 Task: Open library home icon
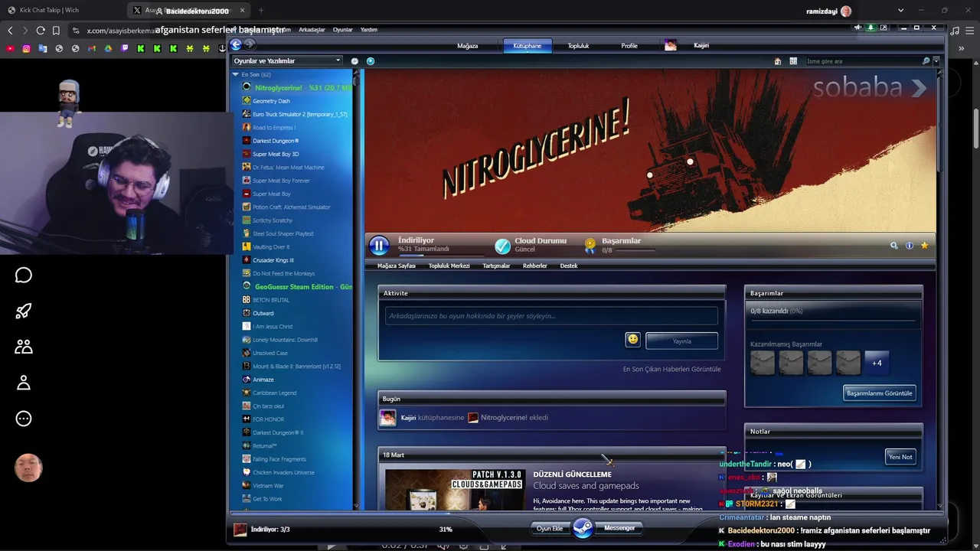(x=778, y=61)
